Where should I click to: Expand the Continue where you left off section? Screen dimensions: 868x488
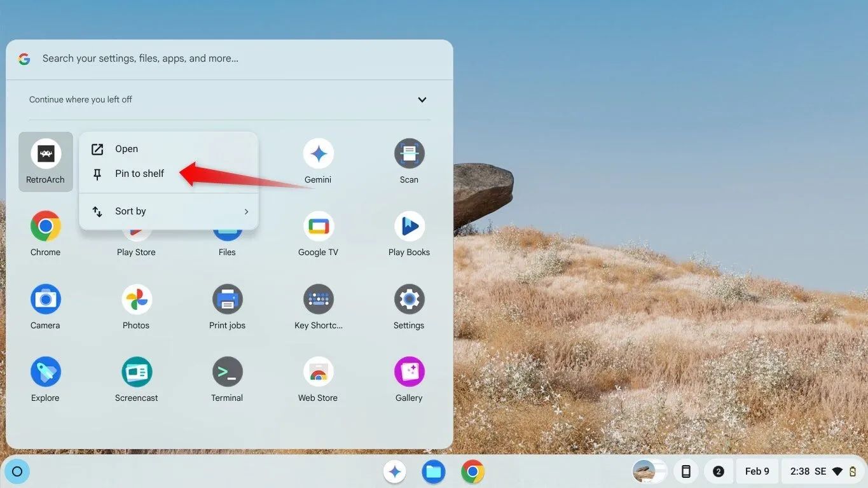(x=422, y=99)
